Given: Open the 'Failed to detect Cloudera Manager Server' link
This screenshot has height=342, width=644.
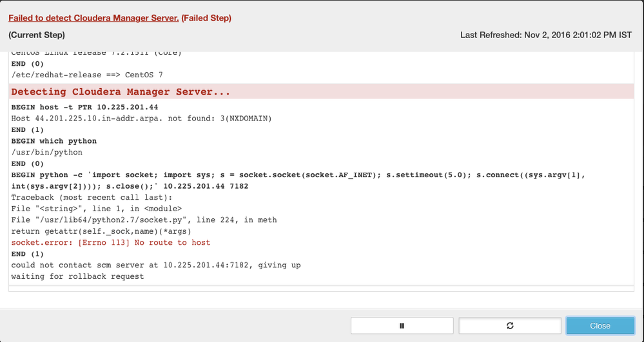Looking at the screenshot, I should [93, 18].
